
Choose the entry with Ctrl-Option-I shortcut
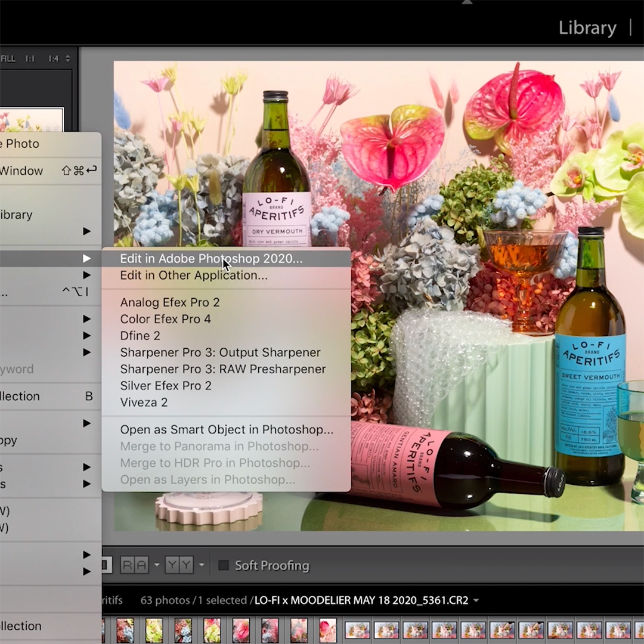click(x=51, y=292)
